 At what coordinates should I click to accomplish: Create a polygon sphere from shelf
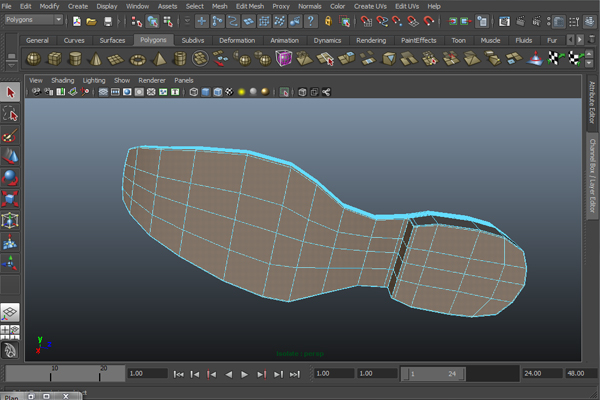point(34,59)
